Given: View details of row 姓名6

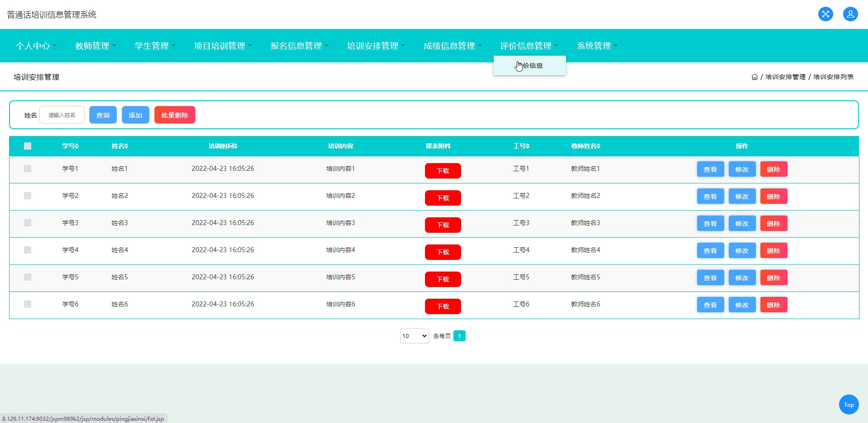Looking at the screenshot, I should click(x=710, y=305).
